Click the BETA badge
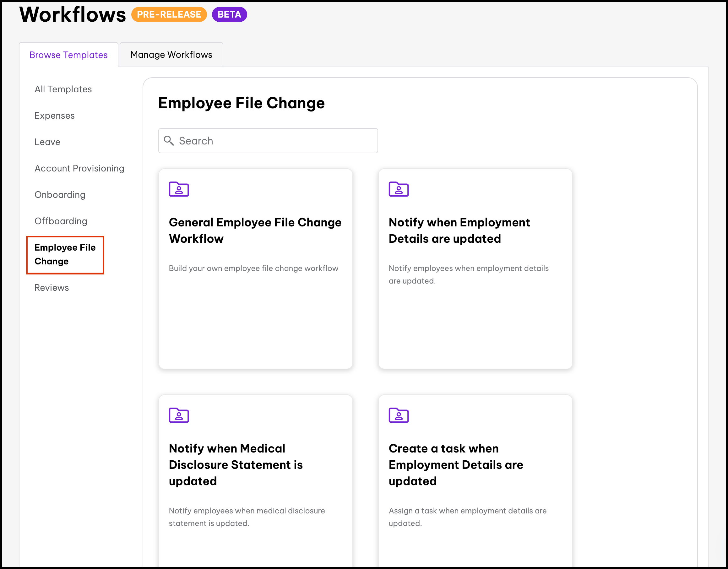 [229, 14]
